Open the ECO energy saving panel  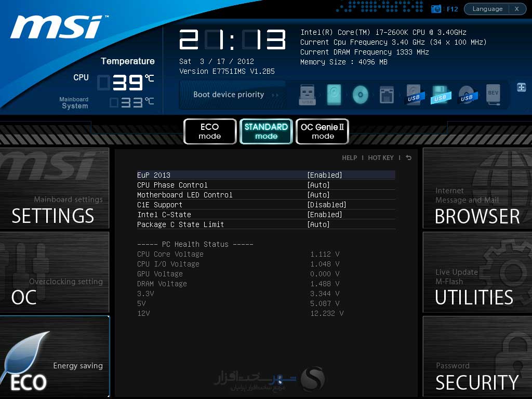55,356
